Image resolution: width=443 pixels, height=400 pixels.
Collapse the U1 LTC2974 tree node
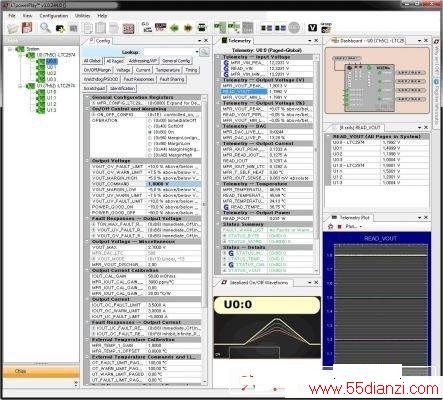point(20,86)
